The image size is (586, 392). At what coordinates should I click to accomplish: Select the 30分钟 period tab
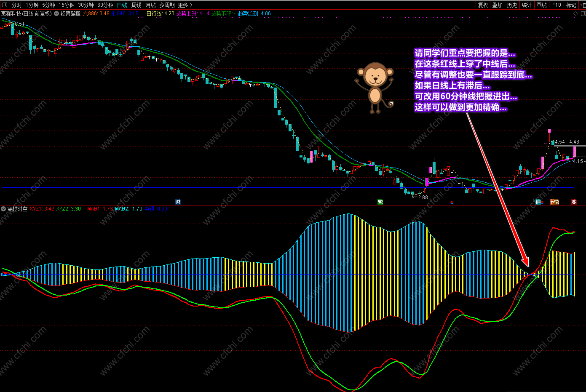86,5
